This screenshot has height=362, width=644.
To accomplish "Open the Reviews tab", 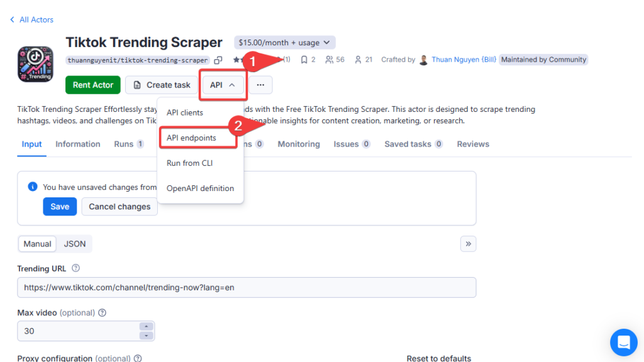I will point(473,144).
